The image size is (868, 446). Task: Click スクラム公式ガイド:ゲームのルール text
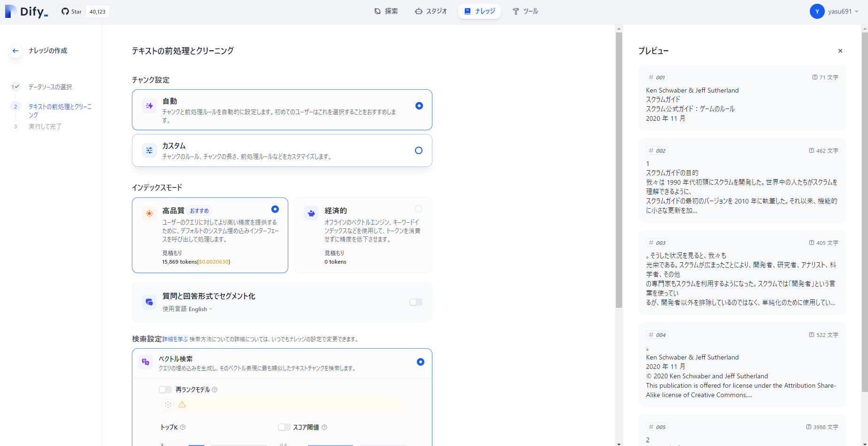click(x=691, y=109)
